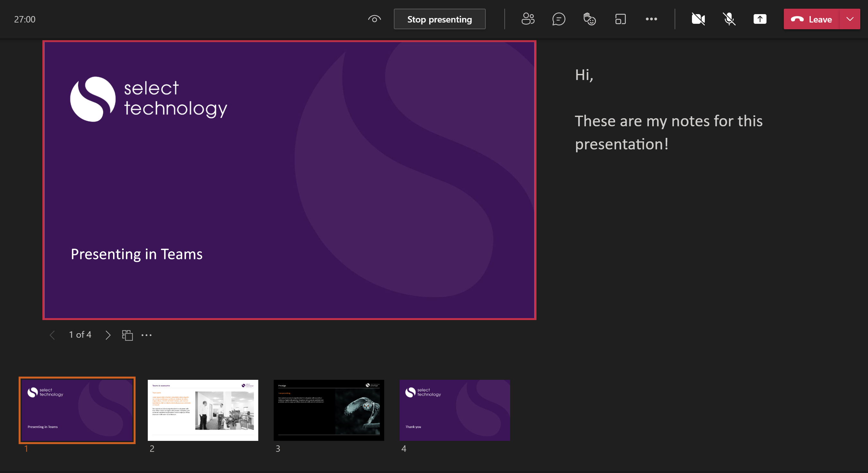This screenshot has height=473, width=868.
Task: Click the Stop presenting button
Action: tap(439, 19)
